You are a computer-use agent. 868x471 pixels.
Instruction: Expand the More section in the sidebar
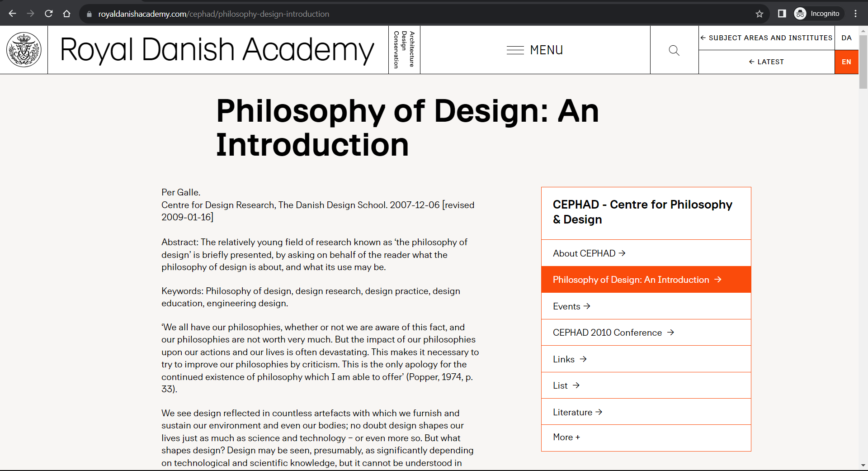(x=566, y=437)
